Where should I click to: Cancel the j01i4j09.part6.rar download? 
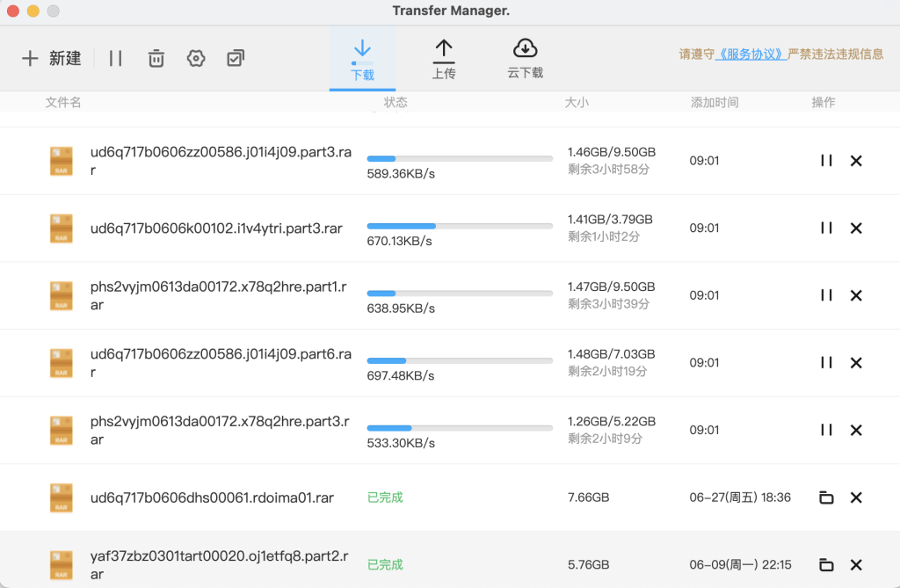click(x=856, y=363)
